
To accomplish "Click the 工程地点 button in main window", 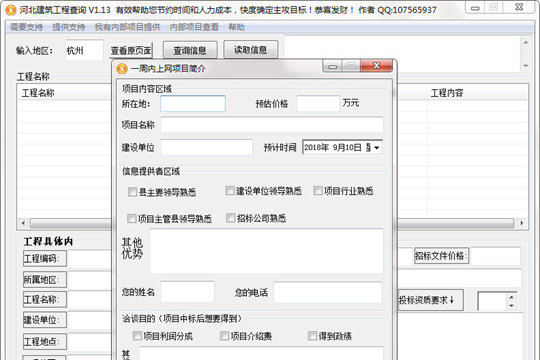I will point(45,342).
